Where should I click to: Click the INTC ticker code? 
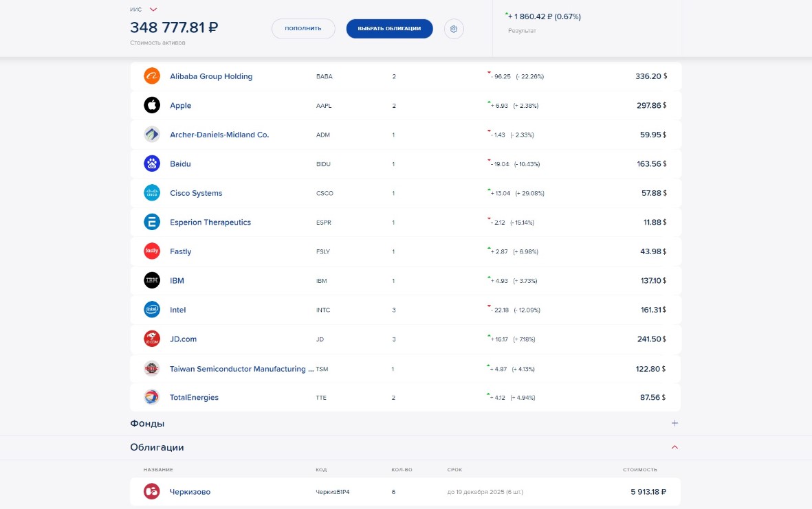pos(323,310)
